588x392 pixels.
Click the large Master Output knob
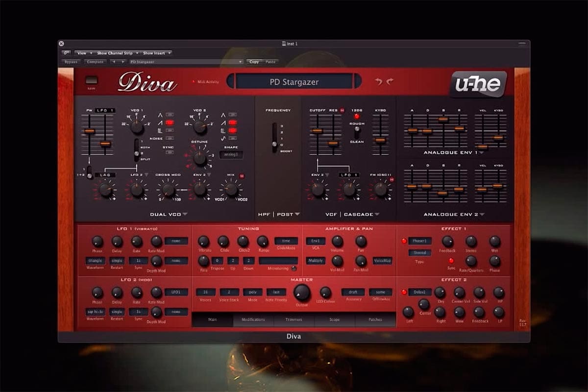(x=302, y=293)
